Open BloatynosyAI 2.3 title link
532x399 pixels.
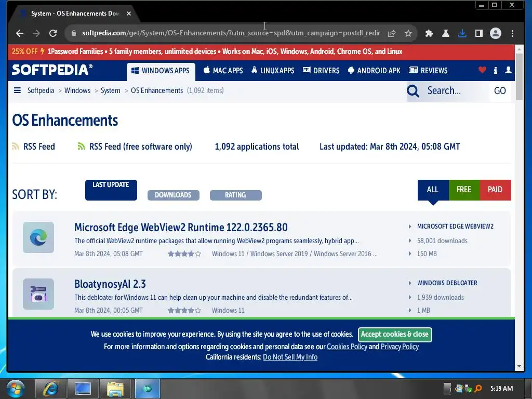(110, 284)
